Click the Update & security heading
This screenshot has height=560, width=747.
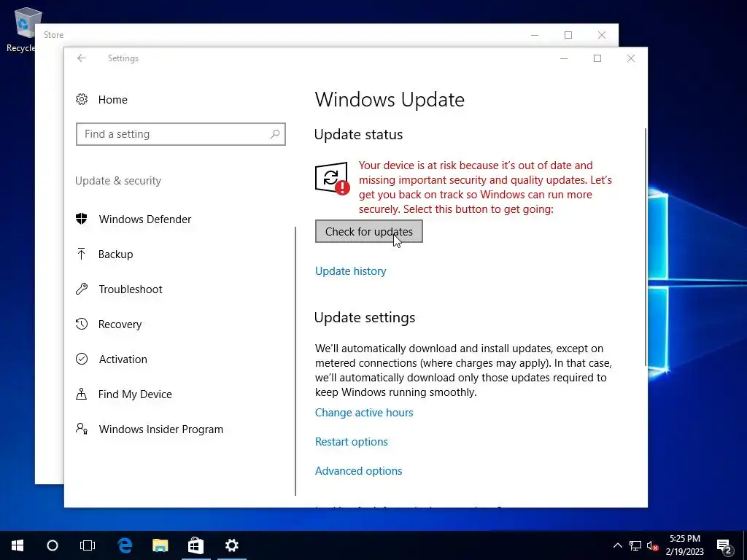coord(118,181)
